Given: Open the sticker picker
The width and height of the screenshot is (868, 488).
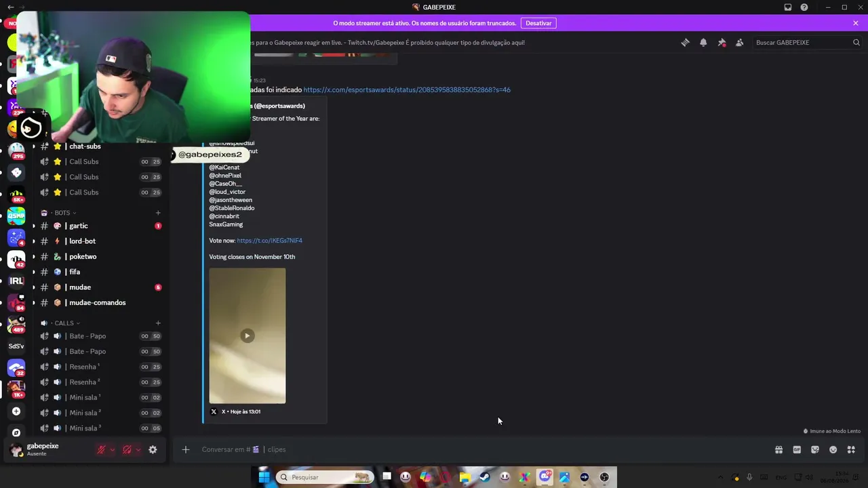Looking at the screenshot, I should tap(815, 449).
